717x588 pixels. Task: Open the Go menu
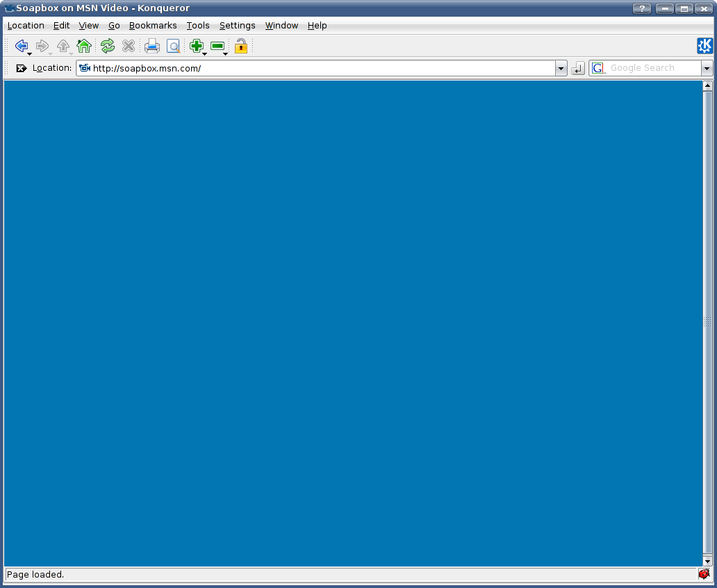point(114,26)
